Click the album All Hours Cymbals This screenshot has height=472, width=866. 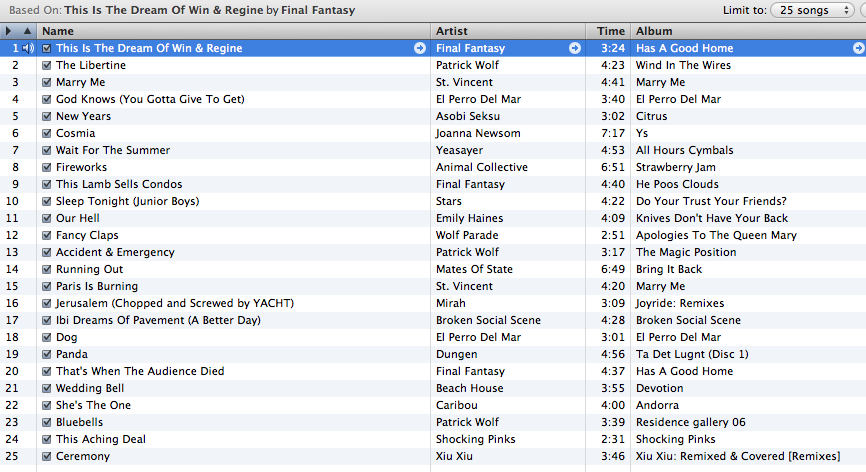pyautogui.click(x=684, y=150)
